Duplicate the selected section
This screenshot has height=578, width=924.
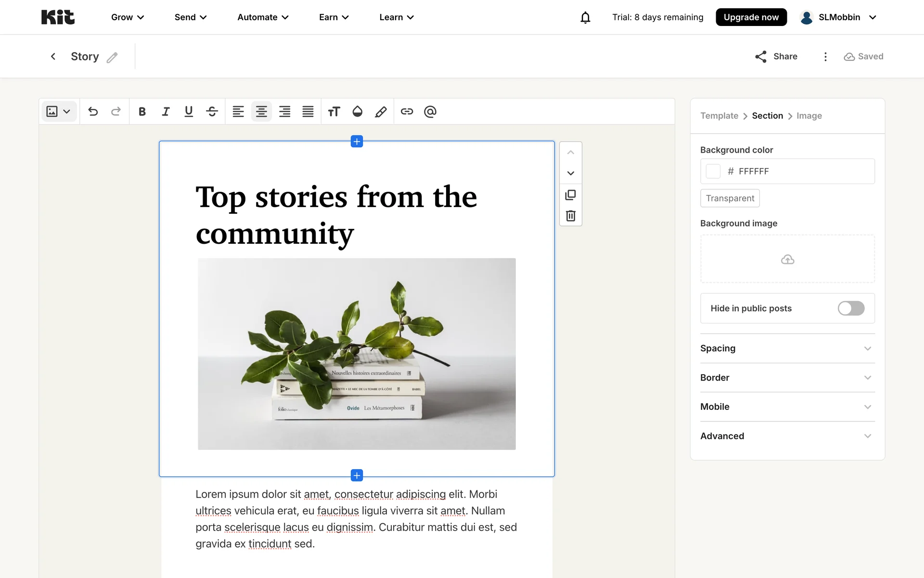pyautogui.click(x=570, y=195)
